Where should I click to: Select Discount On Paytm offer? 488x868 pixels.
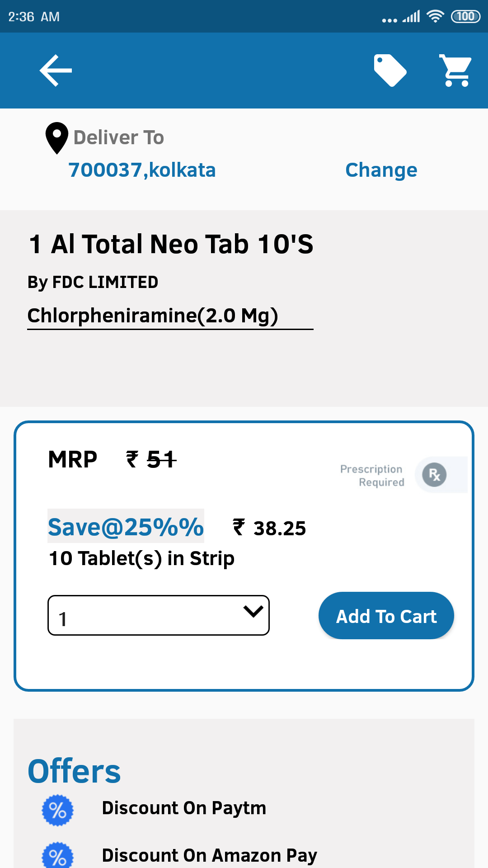184,808
